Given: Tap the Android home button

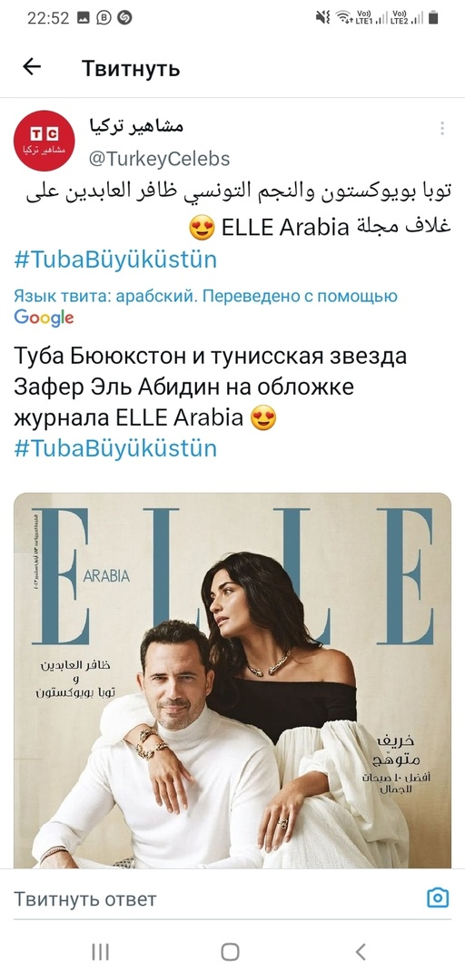Looking at the screenshot, I should (x=231, y=952).
